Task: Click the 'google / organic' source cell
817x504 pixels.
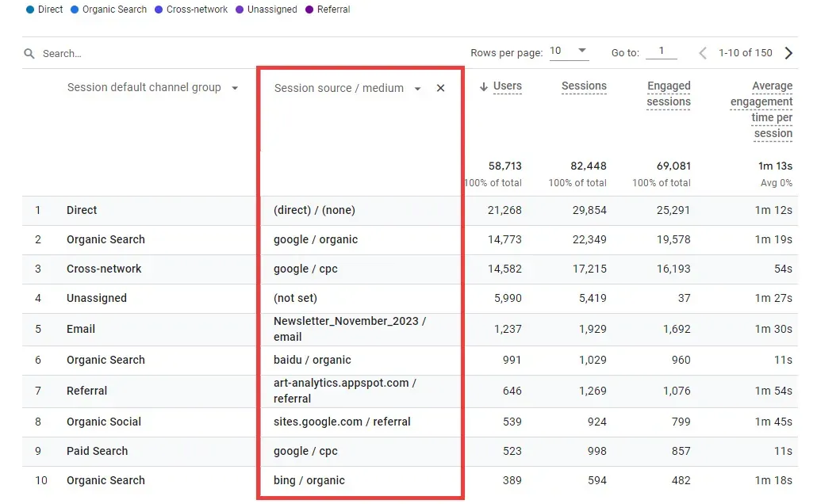Action: (x=316, y=239)
